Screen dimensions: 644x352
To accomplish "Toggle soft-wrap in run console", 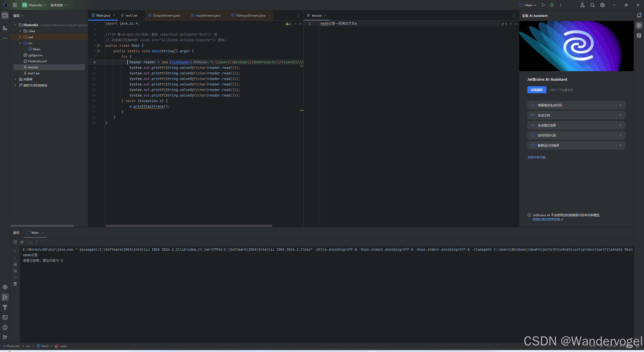I will pyautogui.click(x=15, y=264).
